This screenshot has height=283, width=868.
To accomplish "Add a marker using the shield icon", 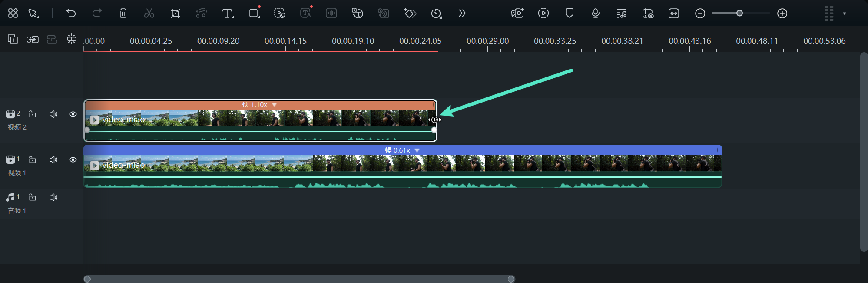I will (570, 13).
